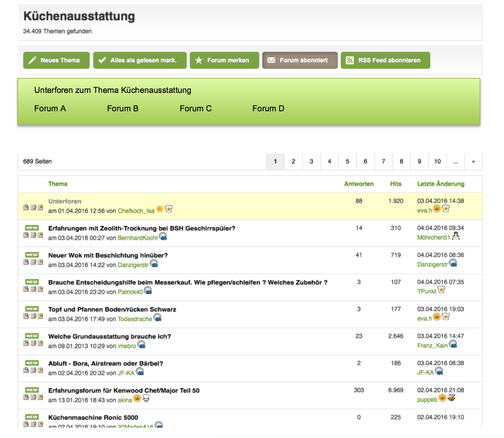Viewport: 504px width, 438px height.
Task: Click the plate badge next to BernhardKocht
Action: click(163, 236)
